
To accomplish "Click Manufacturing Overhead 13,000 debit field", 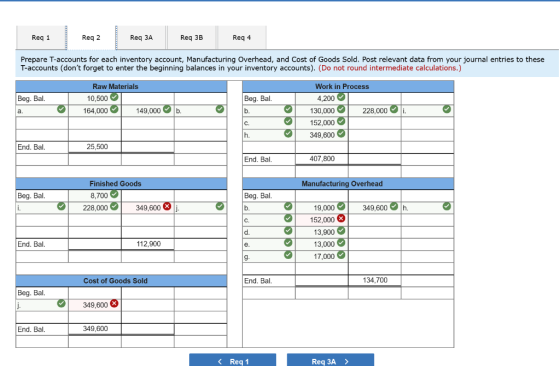I will pos(322,244).
